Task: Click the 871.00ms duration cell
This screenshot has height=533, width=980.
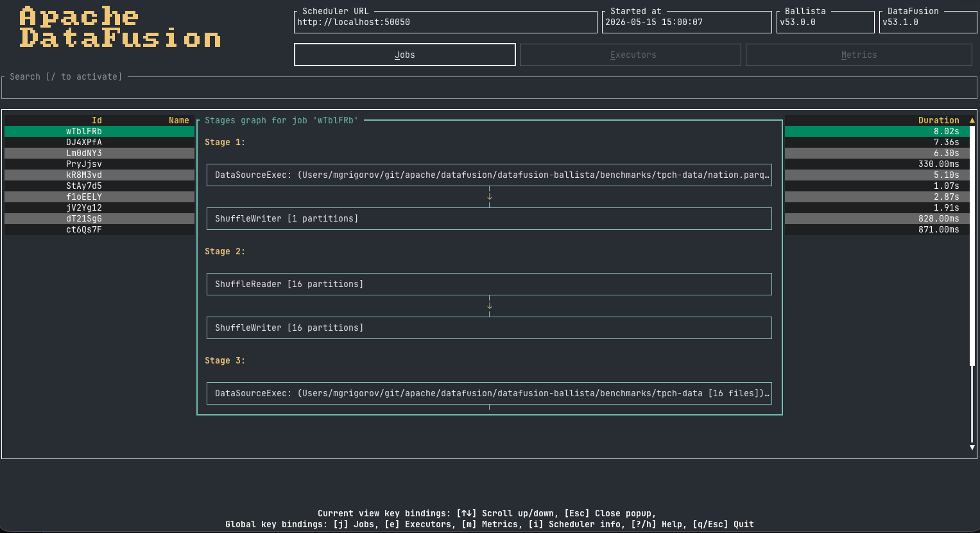Action: coord(939,229)
